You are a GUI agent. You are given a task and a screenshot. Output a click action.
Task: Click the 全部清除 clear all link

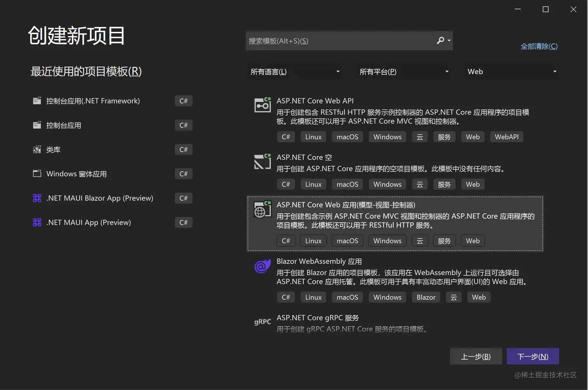click(539, 46)
